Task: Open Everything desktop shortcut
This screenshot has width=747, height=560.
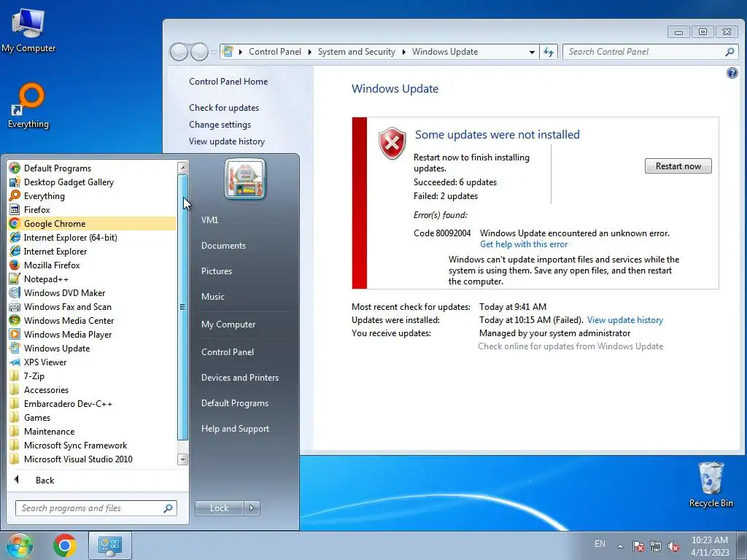Action: (28, 106)
